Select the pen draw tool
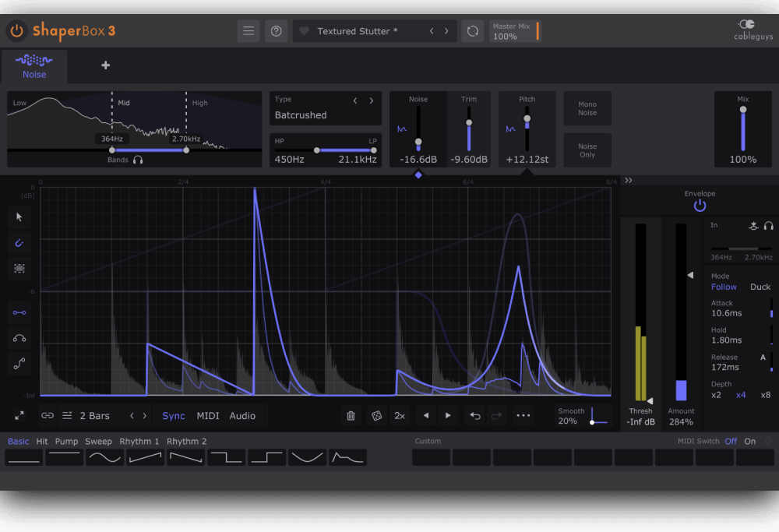The height and width of the screenshot is (532, 779). [x=19, y=243]
